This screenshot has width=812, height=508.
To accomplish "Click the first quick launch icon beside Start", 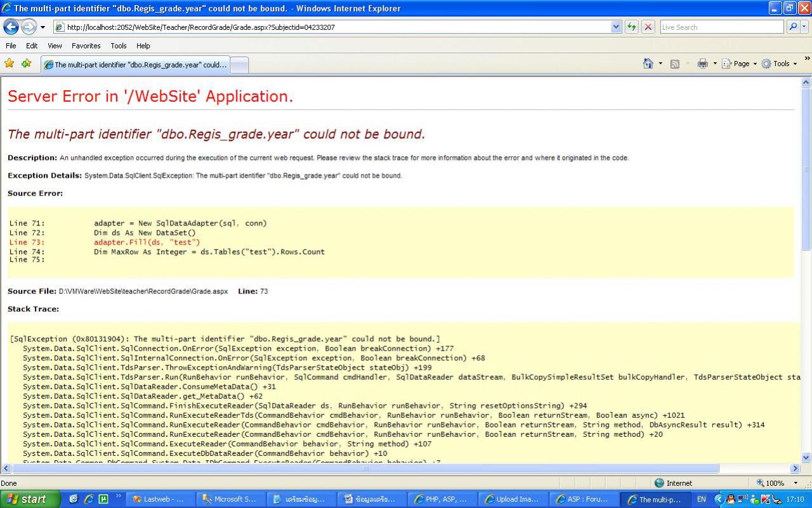I will [74, 499].
